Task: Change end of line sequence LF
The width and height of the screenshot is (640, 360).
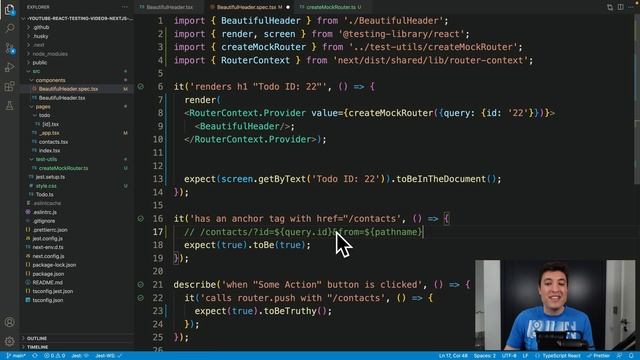Action: (x=525, y=356)
